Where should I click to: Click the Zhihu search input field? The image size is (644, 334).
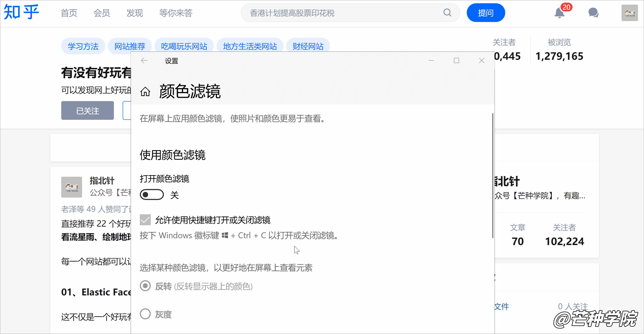point(343,13)
